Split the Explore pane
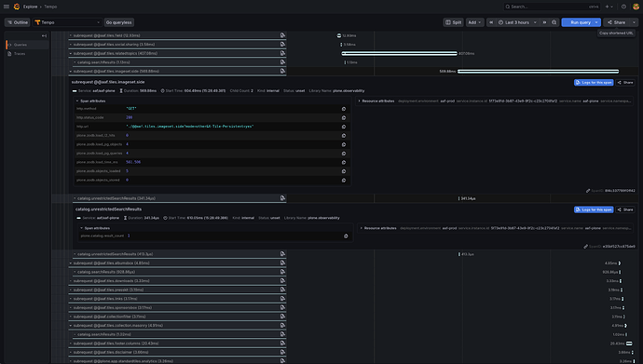 point(453,22)
